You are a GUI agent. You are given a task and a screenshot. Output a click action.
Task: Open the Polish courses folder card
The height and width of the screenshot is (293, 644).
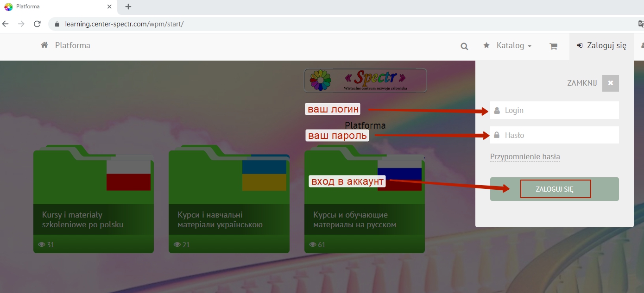pyautogui.click(x=93, y=199)
